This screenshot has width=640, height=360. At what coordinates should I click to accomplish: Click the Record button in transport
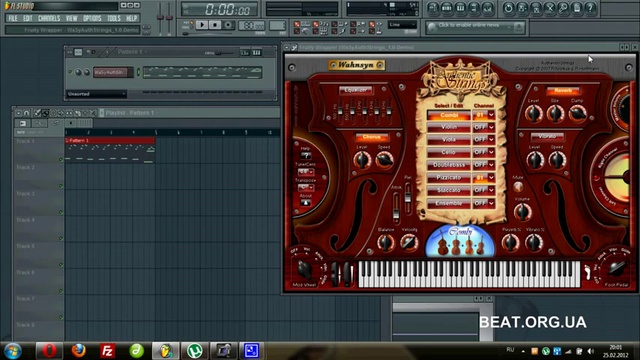click(228, 25)
